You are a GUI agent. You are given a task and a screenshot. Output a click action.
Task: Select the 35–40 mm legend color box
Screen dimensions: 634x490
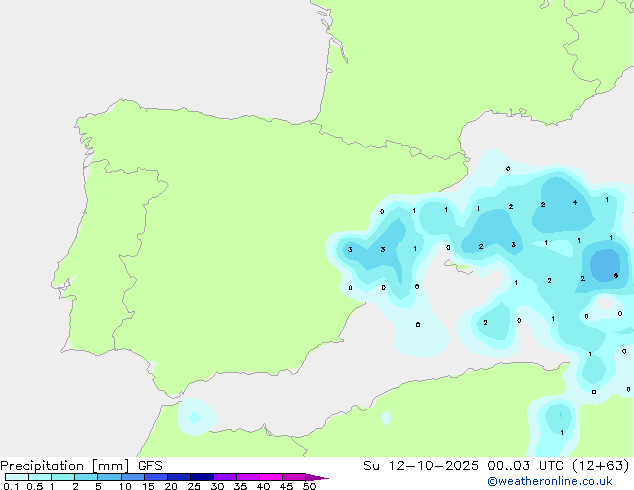[248, 477]
